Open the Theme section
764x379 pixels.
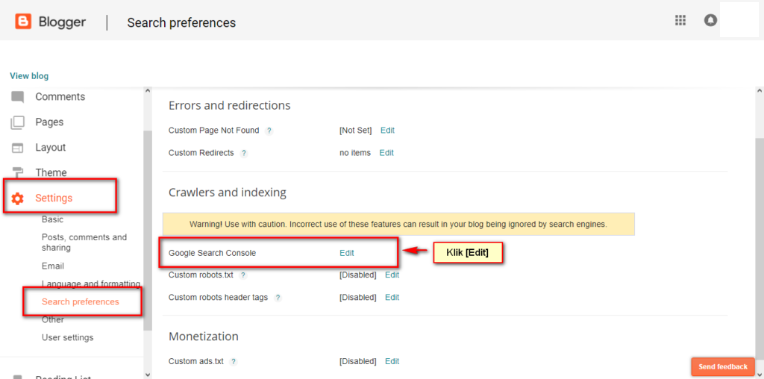pyautogui.click(x=51, y=172)
